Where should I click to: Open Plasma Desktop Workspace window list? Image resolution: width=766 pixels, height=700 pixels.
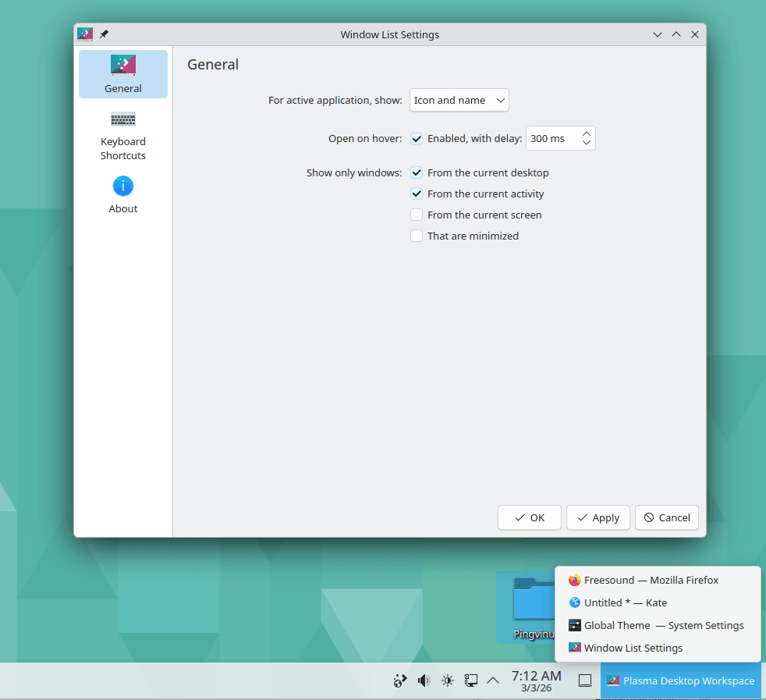(680, 680)
